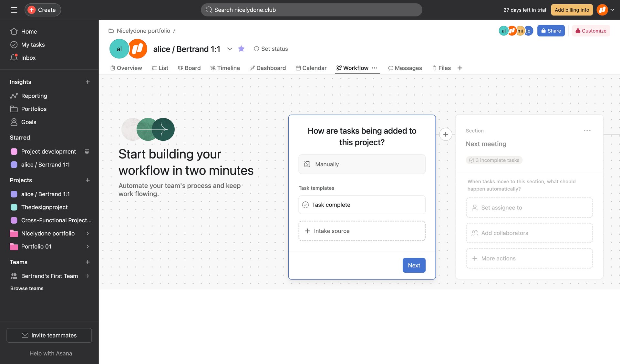Toggle the favorite star on the project
620x364 pixels.
pos(241,48)
